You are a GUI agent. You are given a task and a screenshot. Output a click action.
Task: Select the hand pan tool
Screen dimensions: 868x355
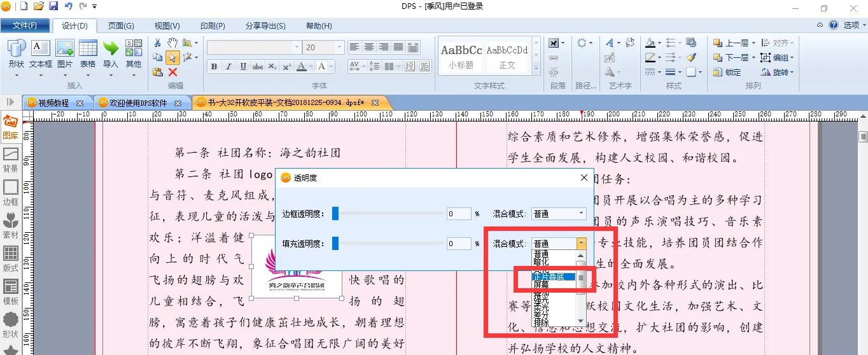(x=172, y=43)
